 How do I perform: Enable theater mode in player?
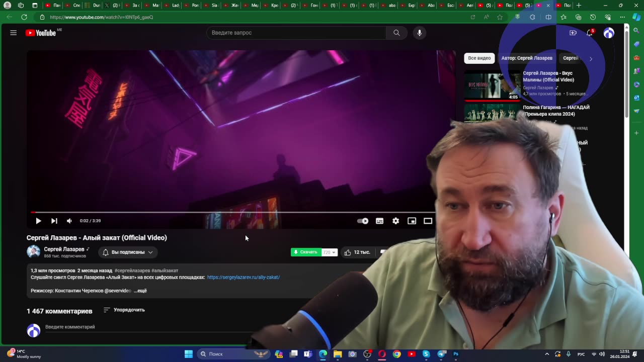428,221
